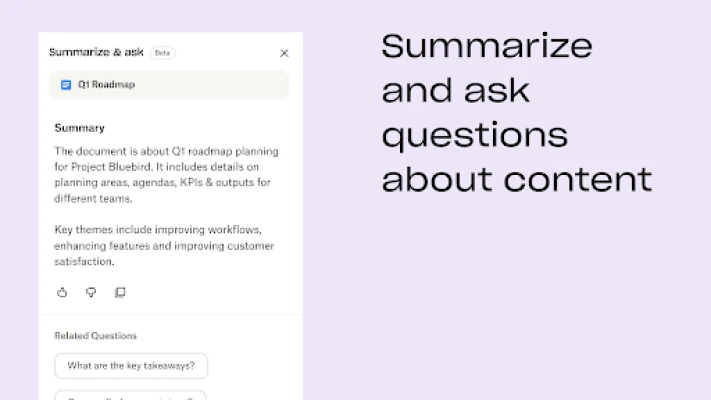Click the Summary heading

pos(79,128)
